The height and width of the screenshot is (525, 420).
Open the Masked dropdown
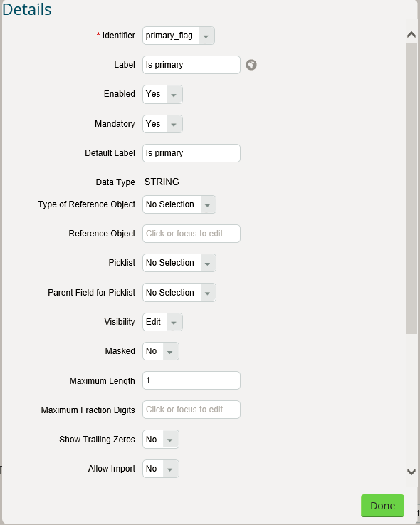pyautogui.click(x=161, y=351)
